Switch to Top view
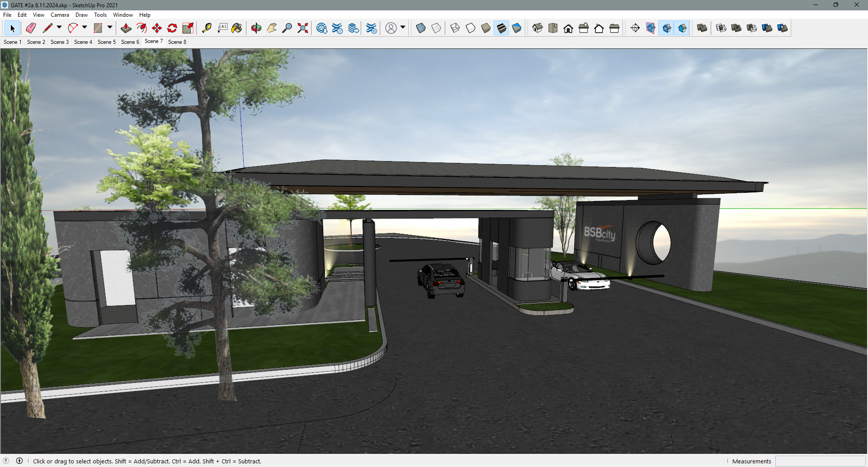 [x=553, y=28]
